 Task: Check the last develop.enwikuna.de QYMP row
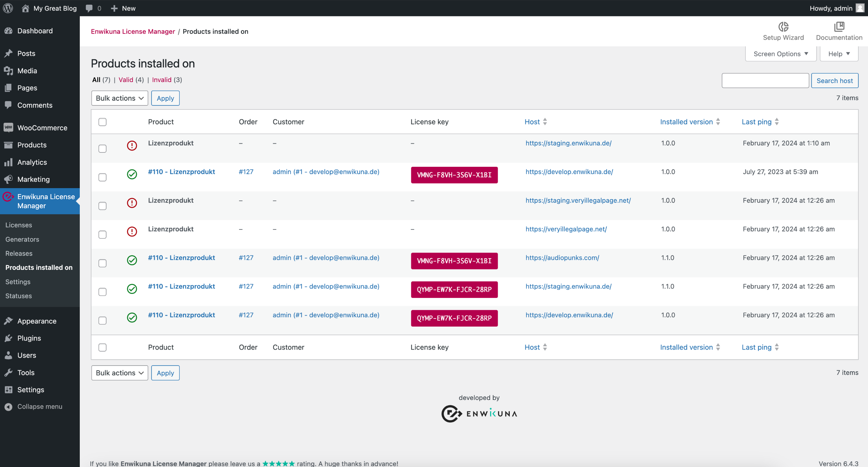(102, 320)
